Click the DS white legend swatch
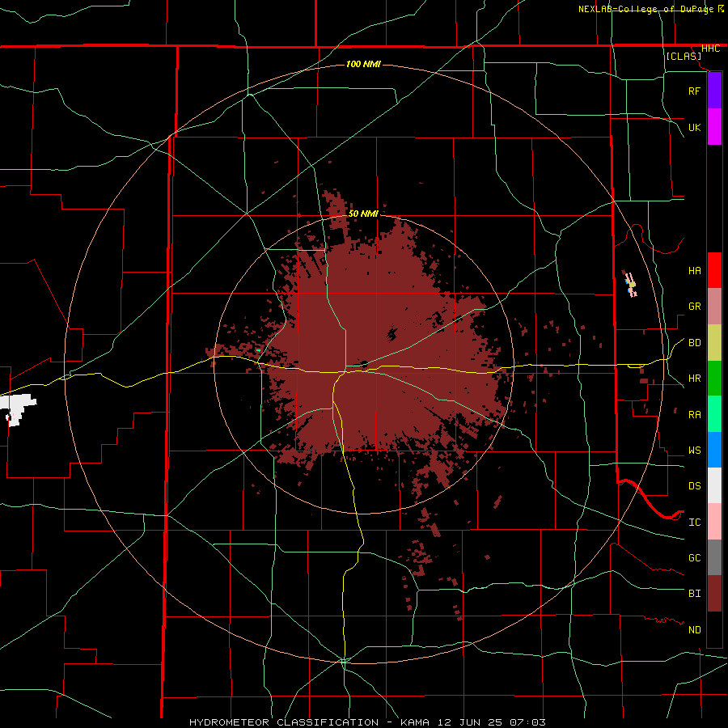728x728 pixels. (x=714, y=485)
